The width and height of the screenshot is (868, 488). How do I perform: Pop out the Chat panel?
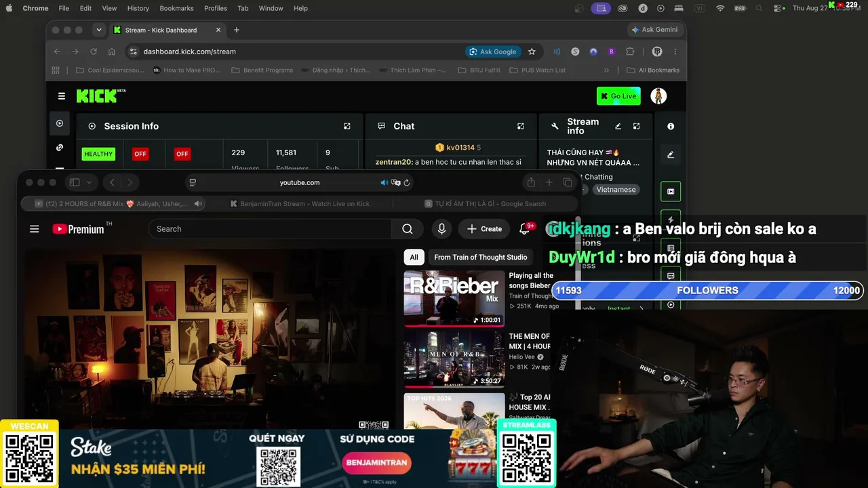521,126
